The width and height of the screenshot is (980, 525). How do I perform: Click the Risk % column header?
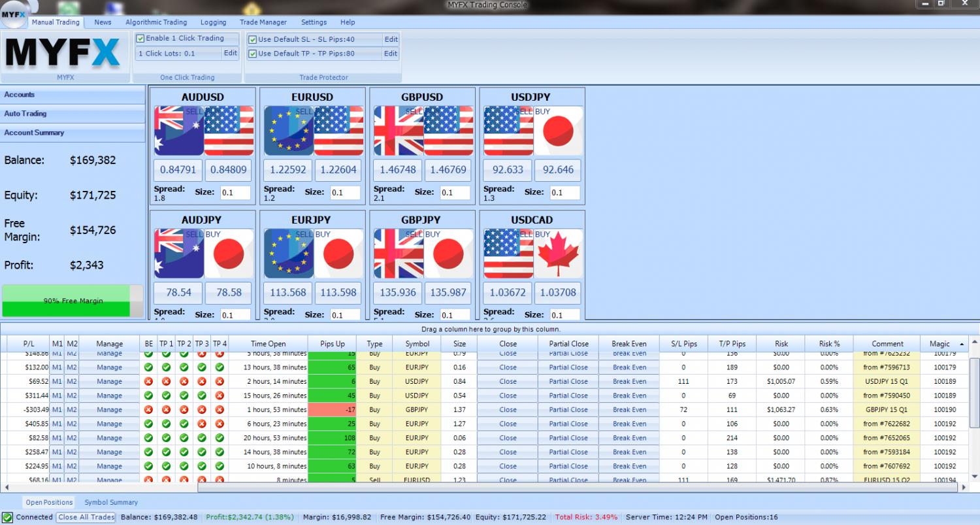click(x=829, y=344)
